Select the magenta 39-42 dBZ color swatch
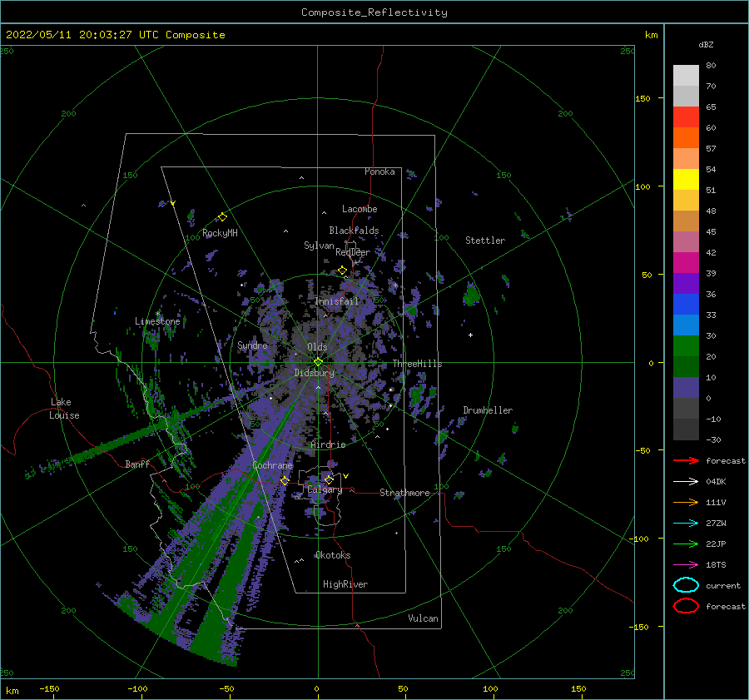Screen dimensions: 749x700 tap(686, 263)
